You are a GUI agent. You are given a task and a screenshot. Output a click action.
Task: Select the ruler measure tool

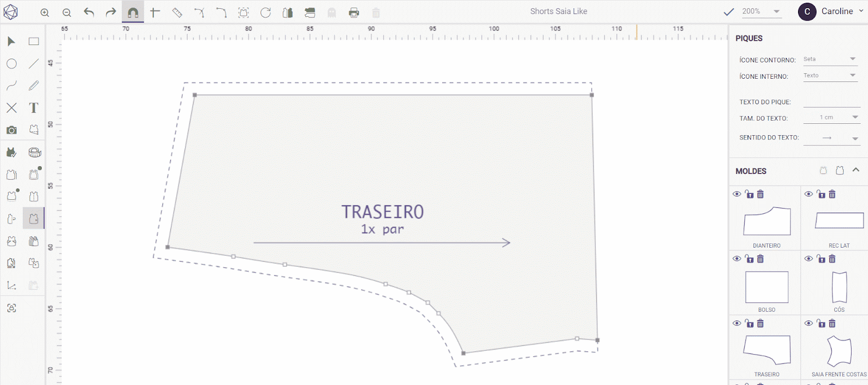177,12
